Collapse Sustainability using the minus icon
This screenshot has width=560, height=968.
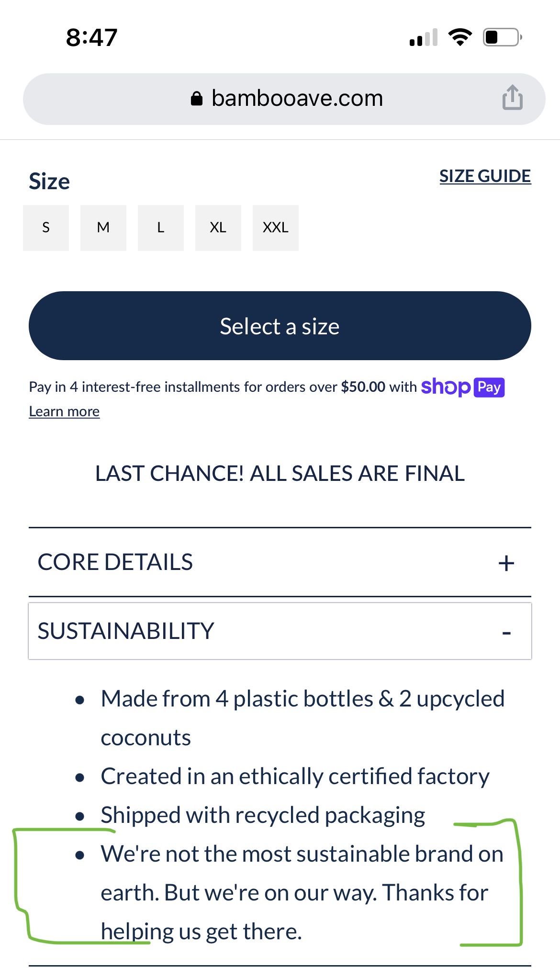pyautogui.click(x=506, y=632)
